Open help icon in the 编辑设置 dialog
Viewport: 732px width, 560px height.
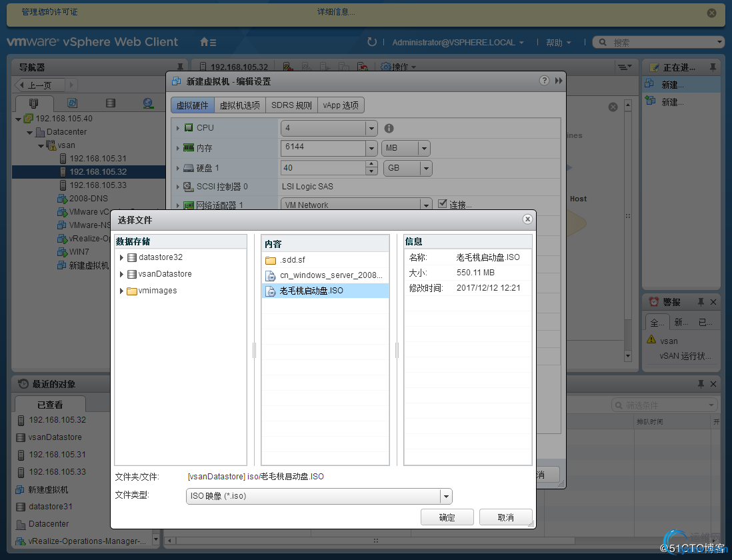click(x=544, y=81)
